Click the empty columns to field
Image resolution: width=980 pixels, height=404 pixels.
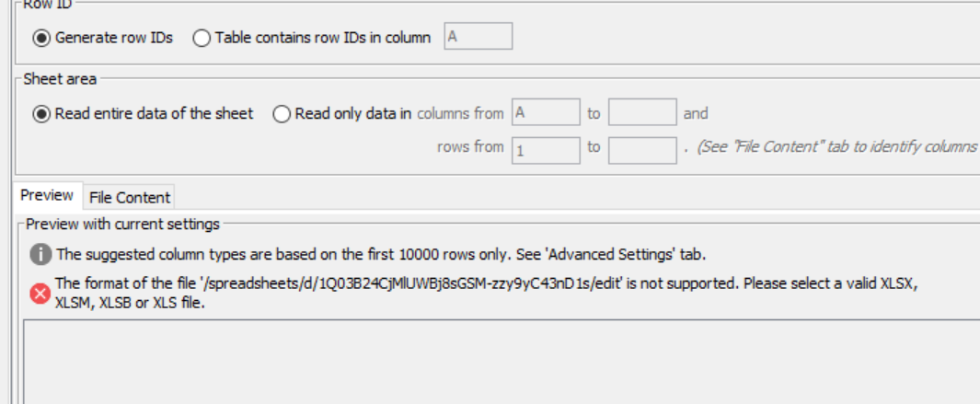click(642, 112)
